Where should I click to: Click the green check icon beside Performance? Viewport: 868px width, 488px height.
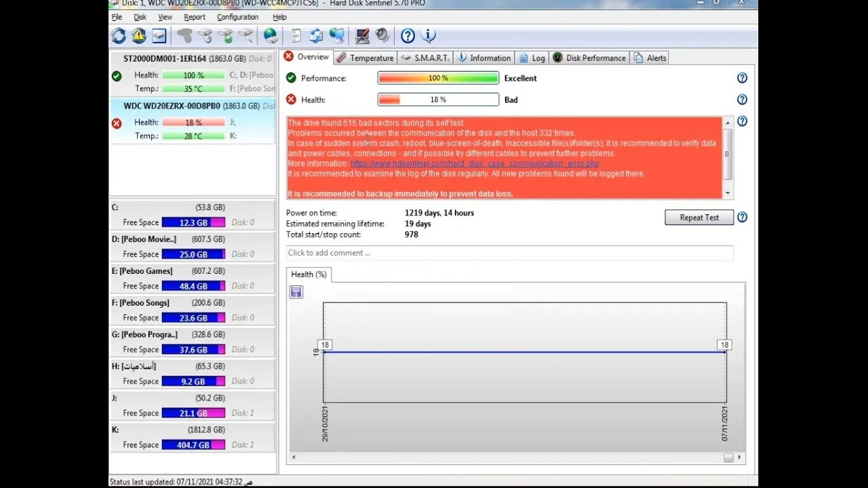tap(291, 78)
